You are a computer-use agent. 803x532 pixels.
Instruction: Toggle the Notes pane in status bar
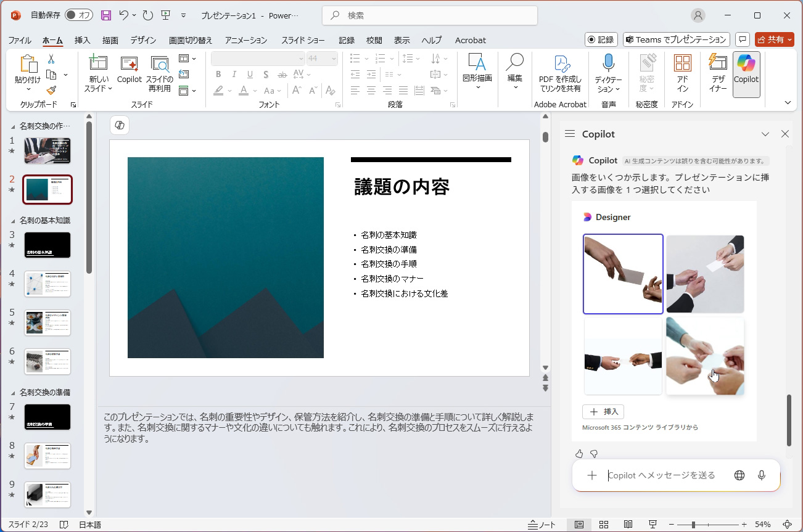click(542, 525)
